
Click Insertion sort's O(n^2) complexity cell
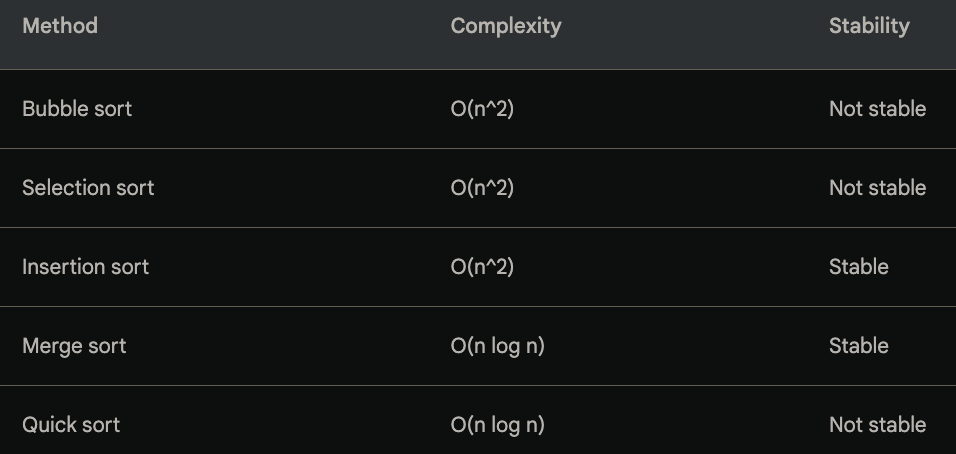(x=482, y=268)
